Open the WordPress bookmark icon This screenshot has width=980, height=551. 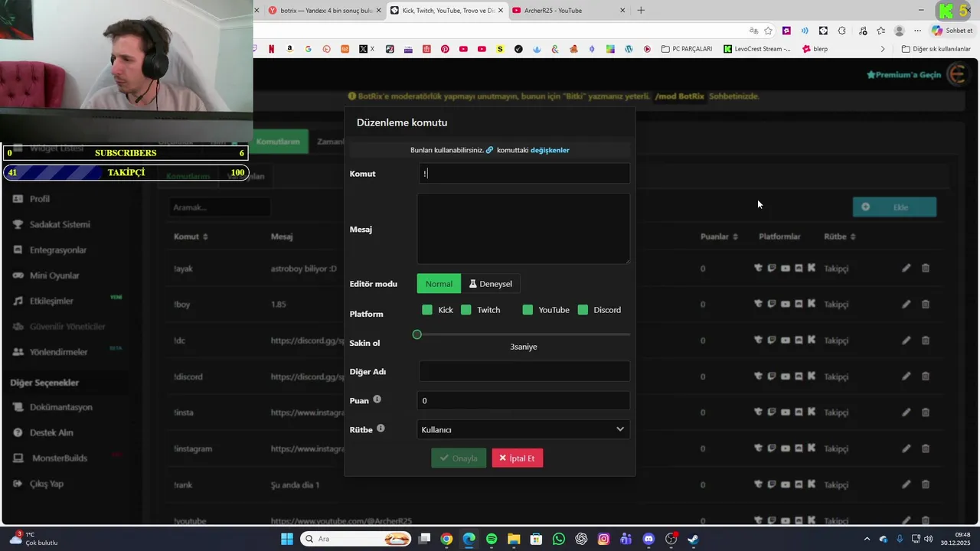click(629, 49)
